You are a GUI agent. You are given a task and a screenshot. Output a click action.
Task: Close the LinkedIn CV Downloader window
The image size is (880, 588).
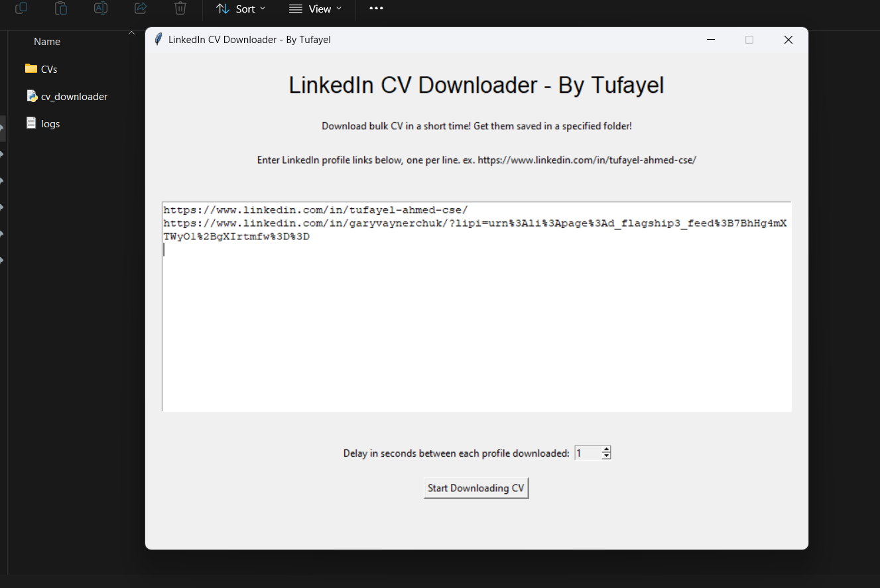(x=788, y=40)
